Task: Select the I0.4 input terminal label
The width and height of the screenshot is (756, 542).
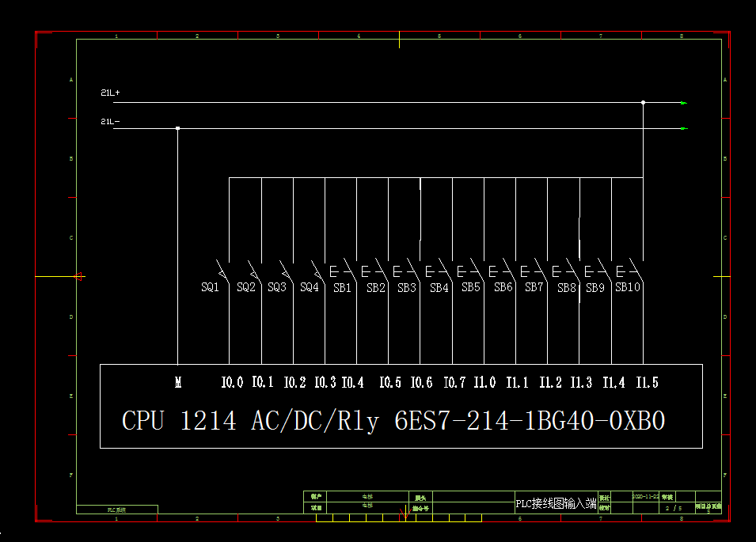Action: [353, 382]
